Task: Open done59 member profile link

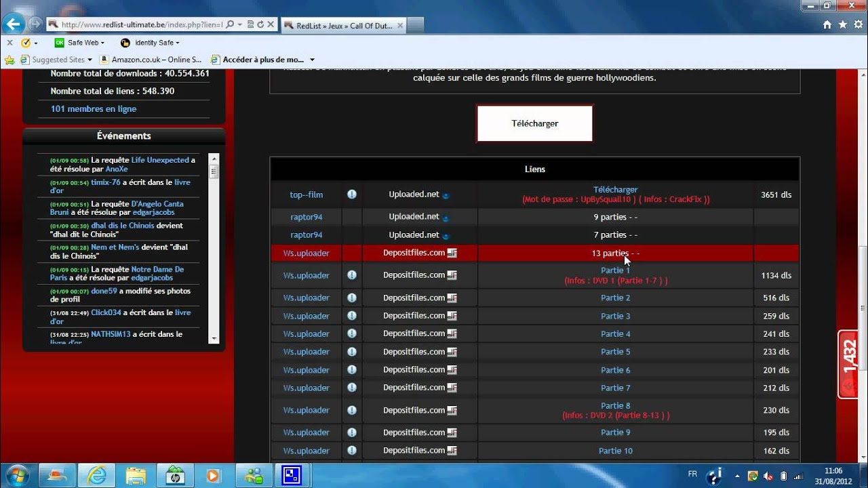Action: 104,291
